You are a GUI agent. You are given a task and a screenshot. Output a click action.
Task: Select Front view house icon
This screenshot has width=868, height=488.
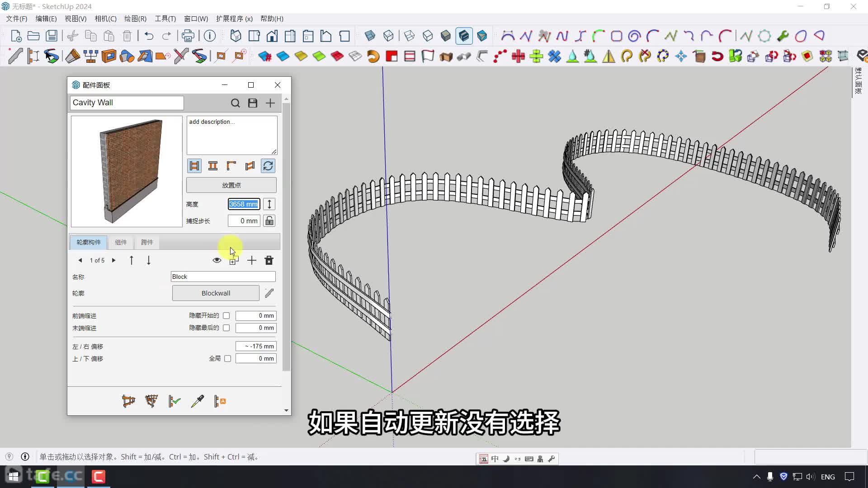(x=272, y=36)
